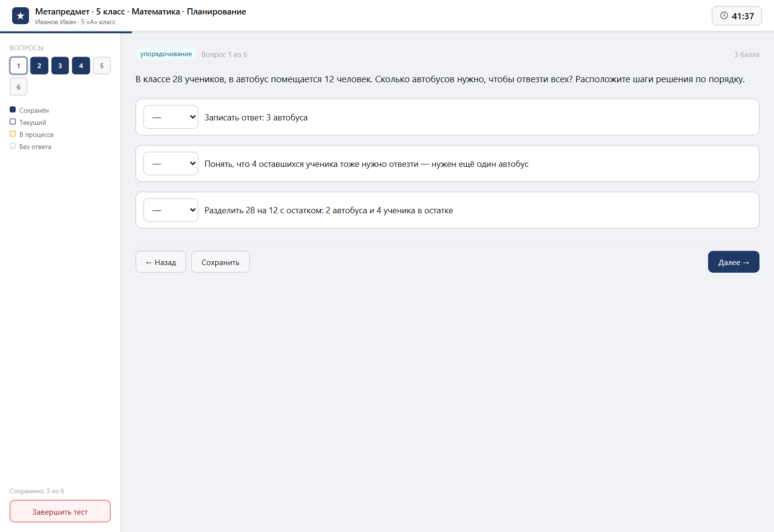The image size is (774, 532).
Task: Go to question 2 in the navigator
Action: pyautogui.click(x=39, y=66)
